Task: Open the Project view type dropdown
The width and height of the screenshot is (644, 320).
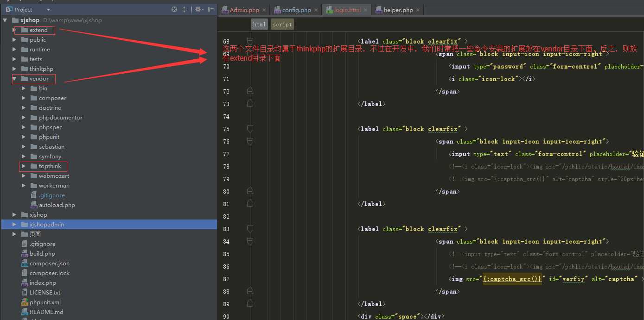Action: point(48,9)
